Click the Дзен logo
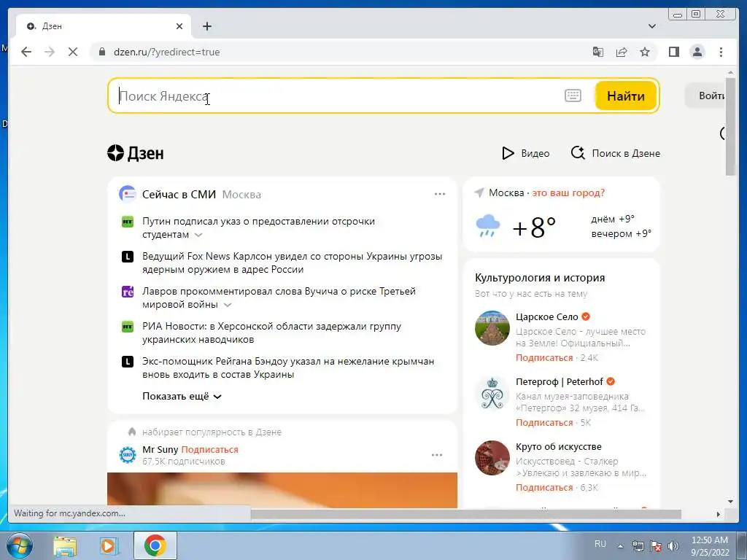 136,153
